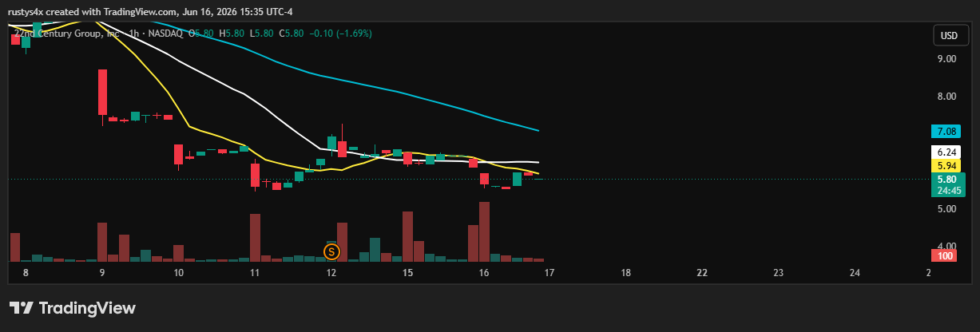980x332 pixels.
Task: Click date 9 on the time axis
Action: point(102,273)
